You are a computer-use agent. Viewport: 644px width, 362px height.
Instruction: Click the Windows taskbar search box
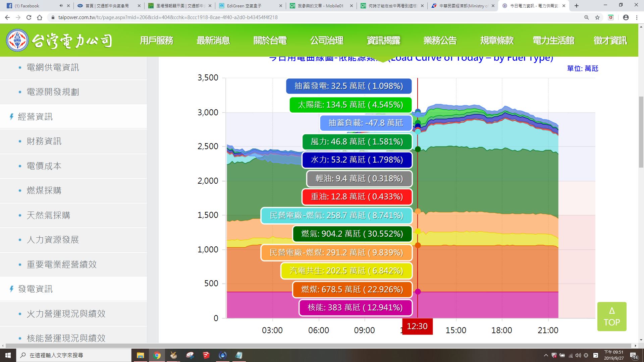click(74, 355)
